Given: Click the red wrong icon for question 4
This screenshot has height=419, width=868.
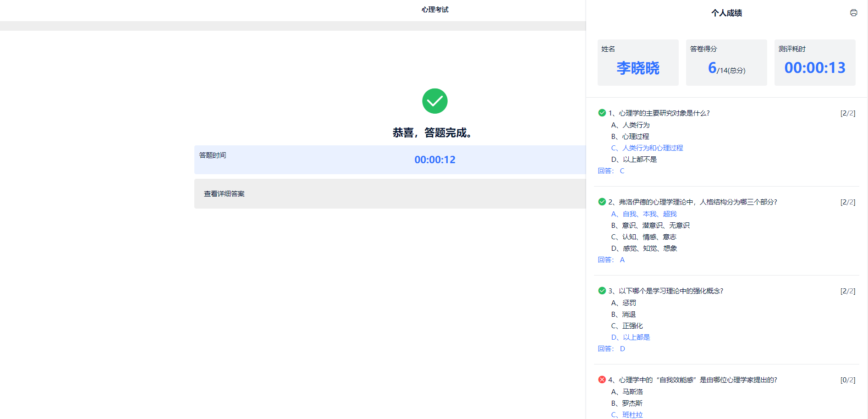Looking at the screenshot, I should 602,380.
